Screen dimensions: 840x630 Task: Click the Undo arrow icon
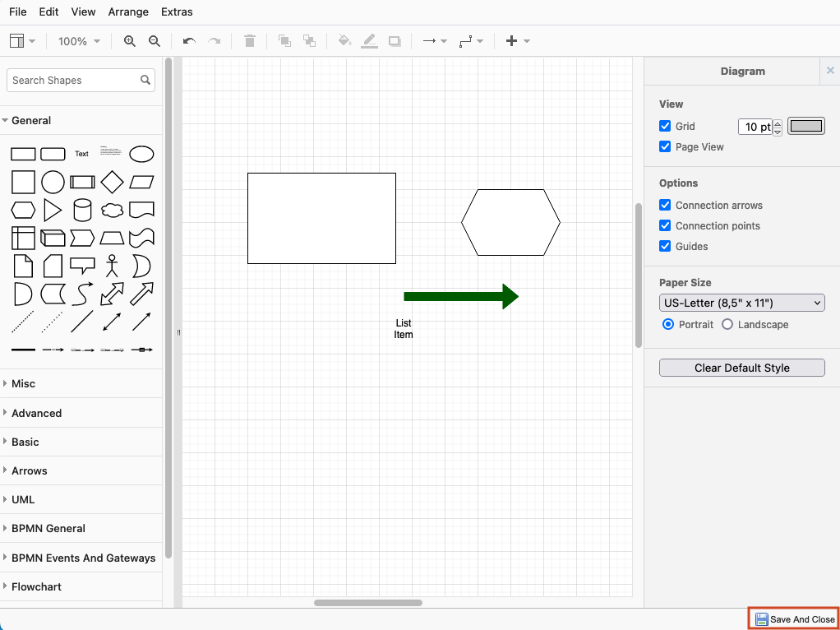click(189, 41)
